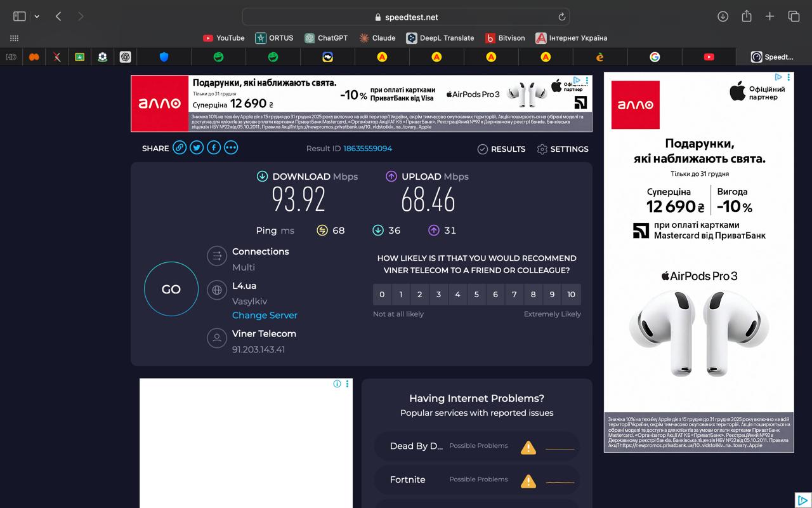The image size is (812, 508).
Task: Open right sidebar ad options menu
Action: tap(789, 77)
